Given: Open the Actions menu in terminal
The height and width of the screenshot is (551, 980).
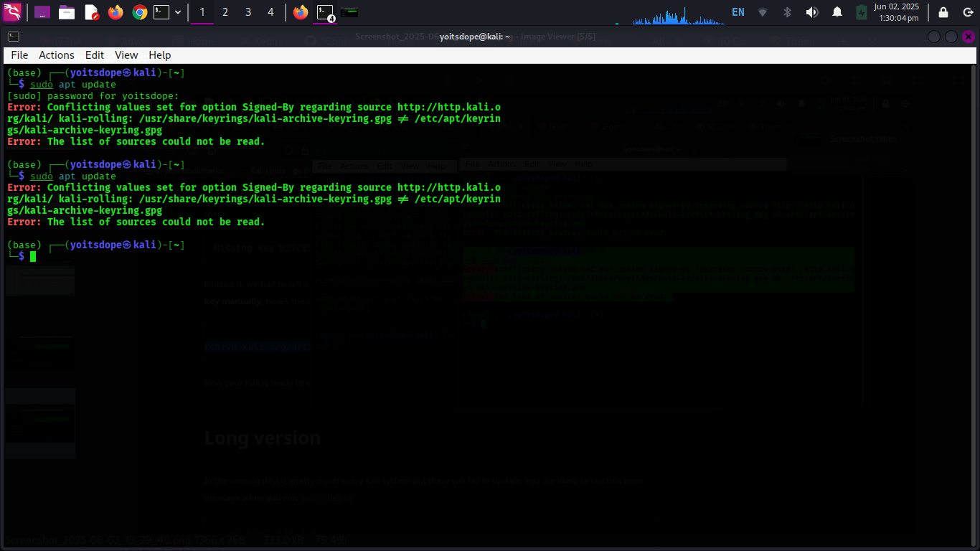Looking at the screenshot, I should [57, 55].
